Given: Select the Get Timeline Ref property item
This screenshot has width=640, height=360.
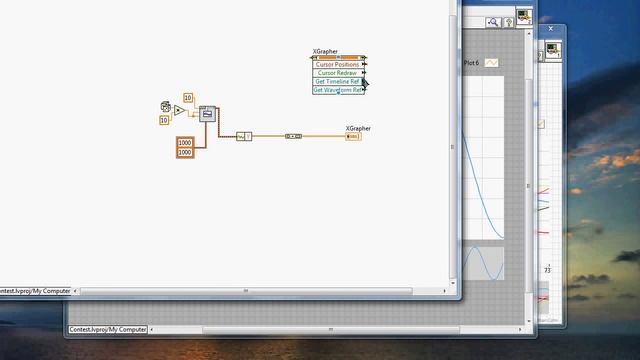Looking at the screenshot, I should point(338,82).
